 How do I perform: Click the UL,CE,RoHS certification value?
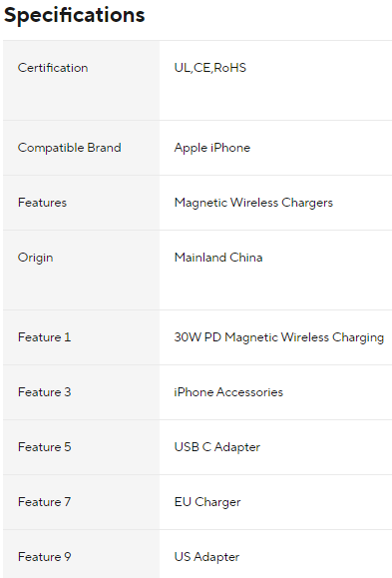pyautogui.click(x=210, y=68)
